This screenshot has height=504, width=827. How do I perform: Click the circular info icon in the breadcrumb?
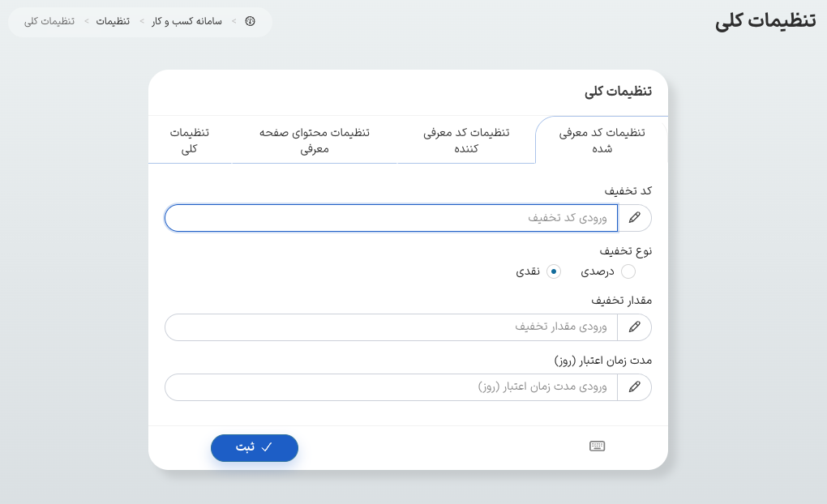tap(250, 22)
